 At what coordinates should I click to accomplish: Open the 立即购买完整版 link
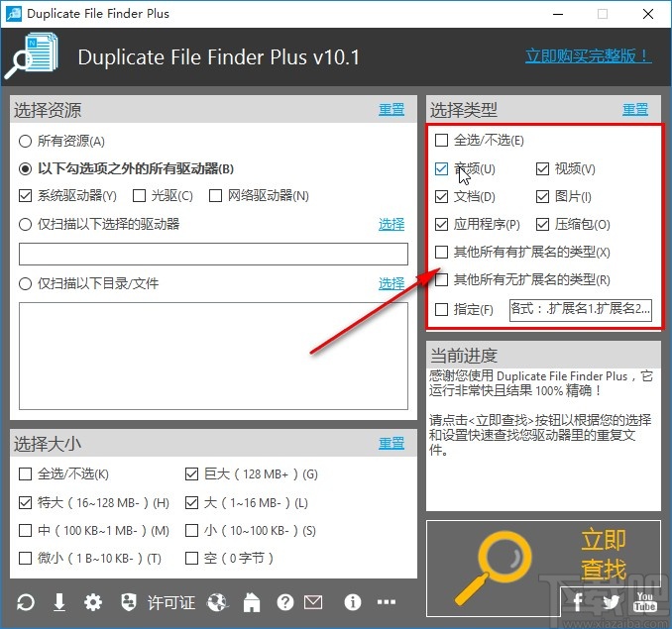pyautogui.click(x=589, y=56)
